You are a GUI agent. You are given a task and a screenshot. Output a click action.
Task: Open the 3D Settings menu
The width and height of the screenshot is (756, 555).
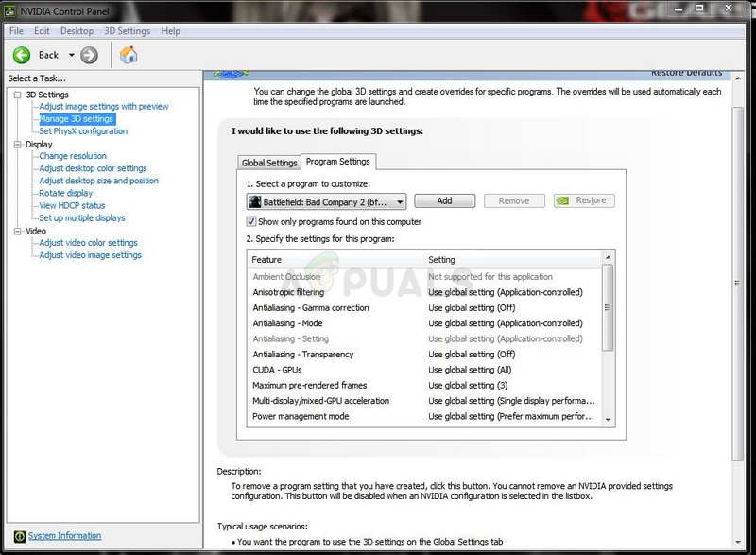(128, 31)
